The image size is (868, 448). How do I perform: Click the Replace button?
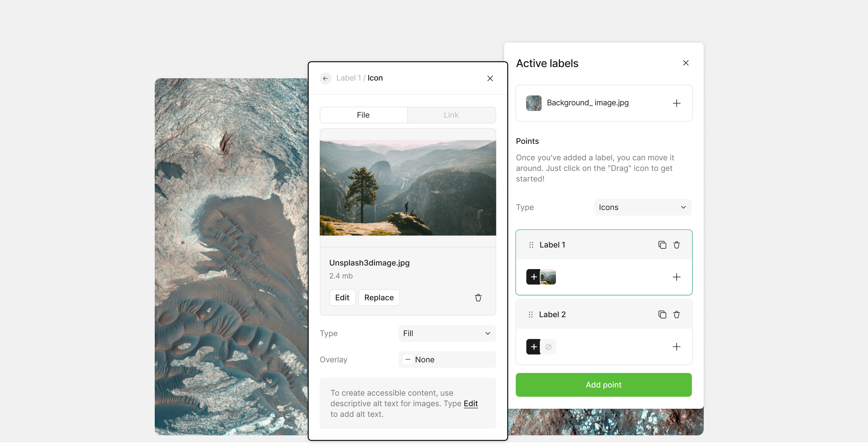pyautogui.click(x=379, y=298)
